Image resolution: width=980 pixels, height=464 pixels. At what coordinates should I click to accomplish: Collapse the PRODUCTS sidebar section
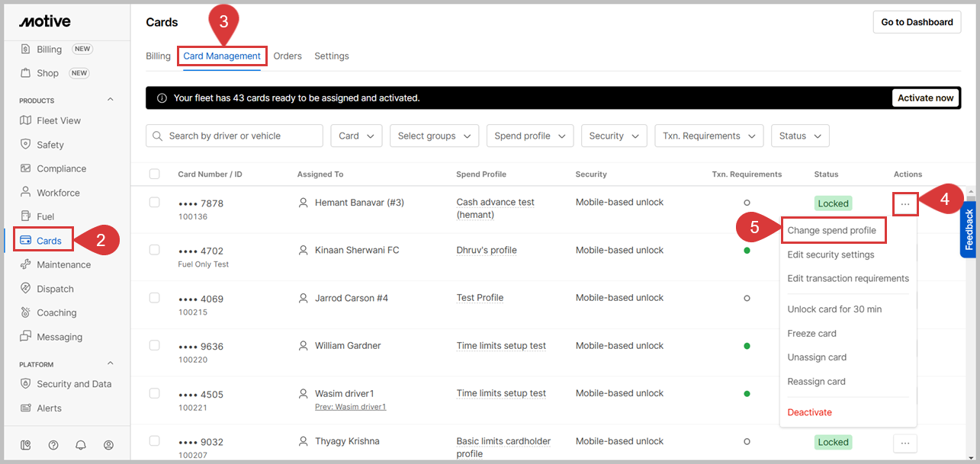[x=110, y=100]
